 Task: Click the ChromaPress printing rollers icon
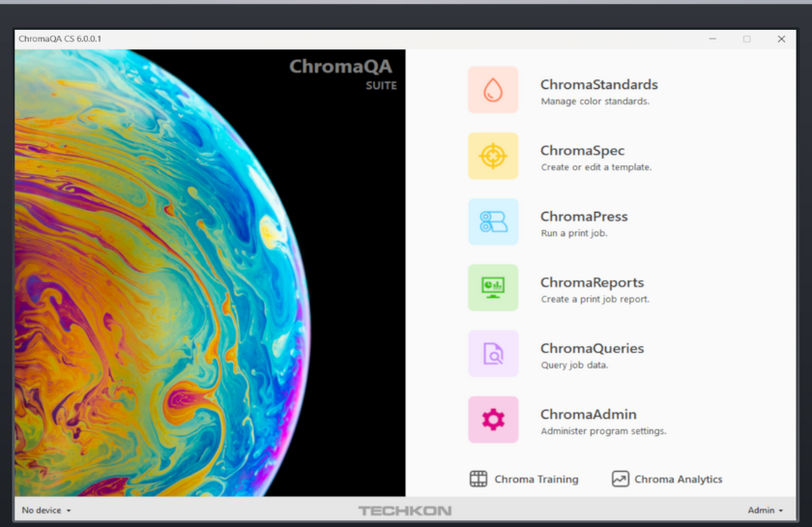[x=493, y=221]
